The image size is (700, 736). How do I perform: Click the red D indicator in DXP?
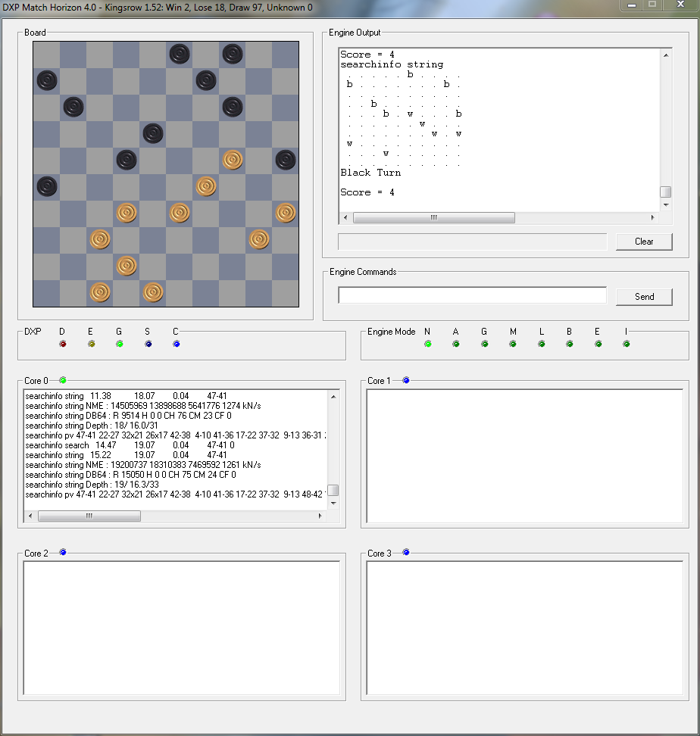tap(63, 344)
